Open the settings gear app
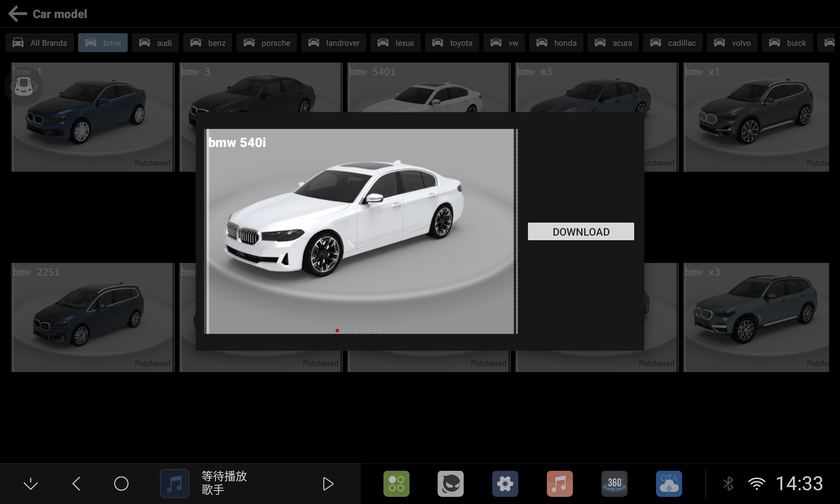 point(505,484)
